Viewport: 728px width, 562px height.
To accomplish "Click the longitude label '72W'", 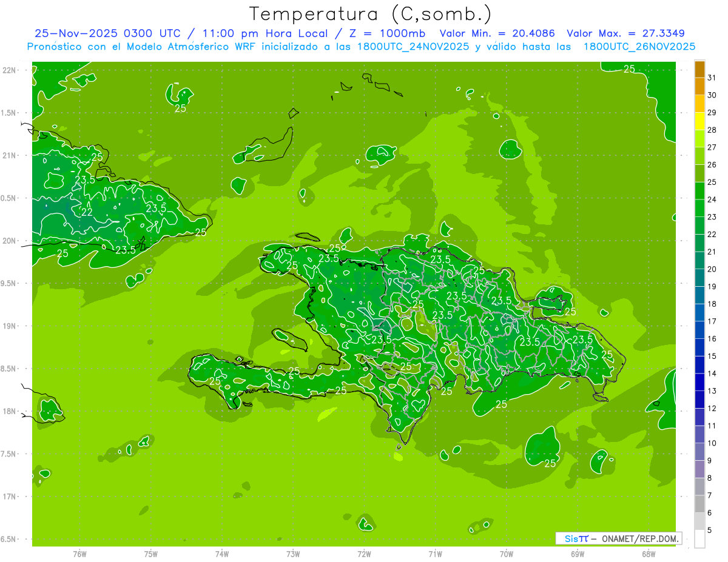I will click(x=364, y=554).
